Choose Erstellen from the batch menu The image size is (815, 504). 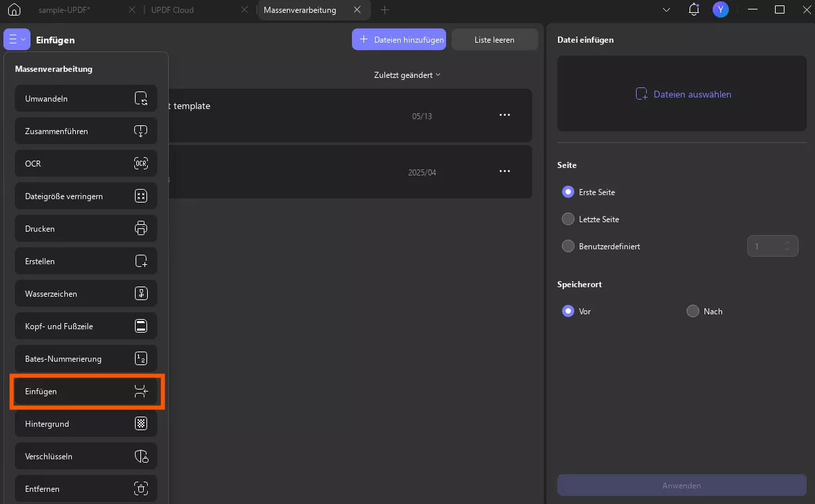(86, 261)
